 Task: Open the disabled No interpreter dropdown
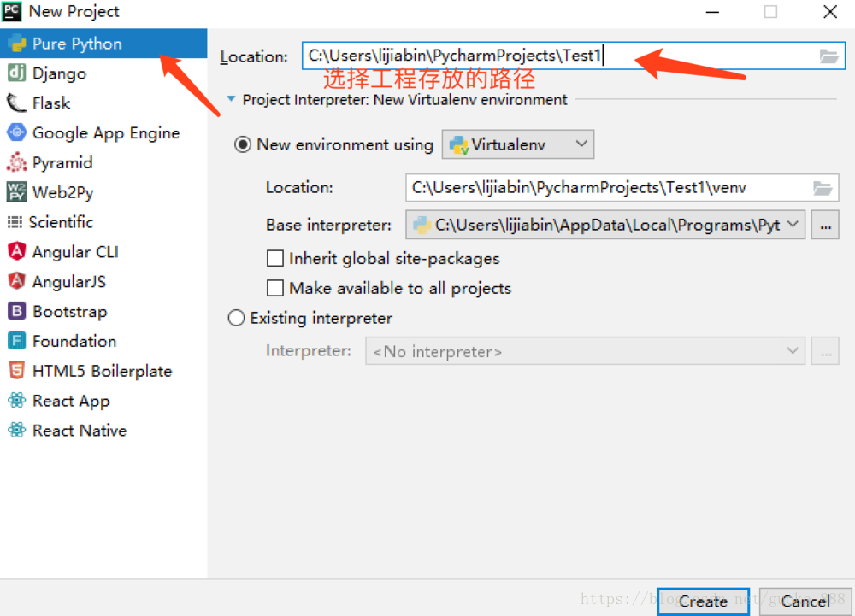pos(585,351)
